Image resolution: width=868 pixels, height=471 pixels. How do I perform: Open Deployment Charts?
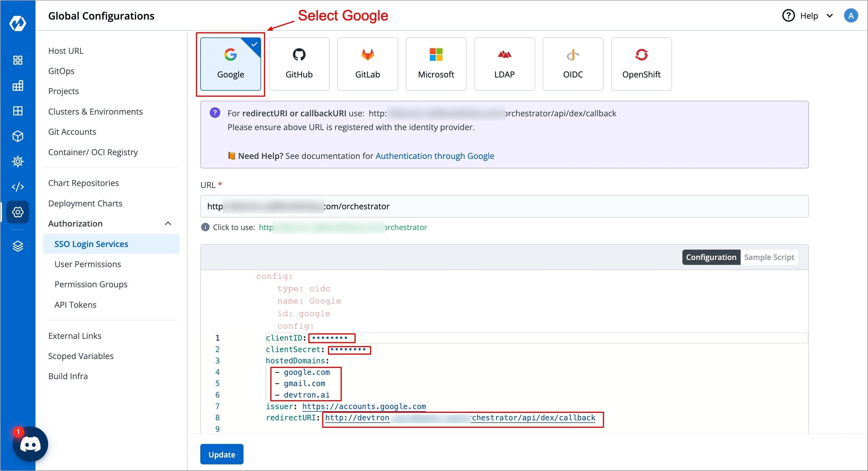86,203
